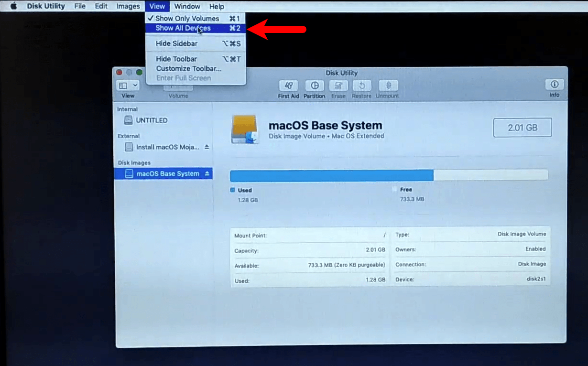The height and width of the screenshot is (366, 588).
Task: Click the large macOS Base System disk icon
Action: pos(244,129)
